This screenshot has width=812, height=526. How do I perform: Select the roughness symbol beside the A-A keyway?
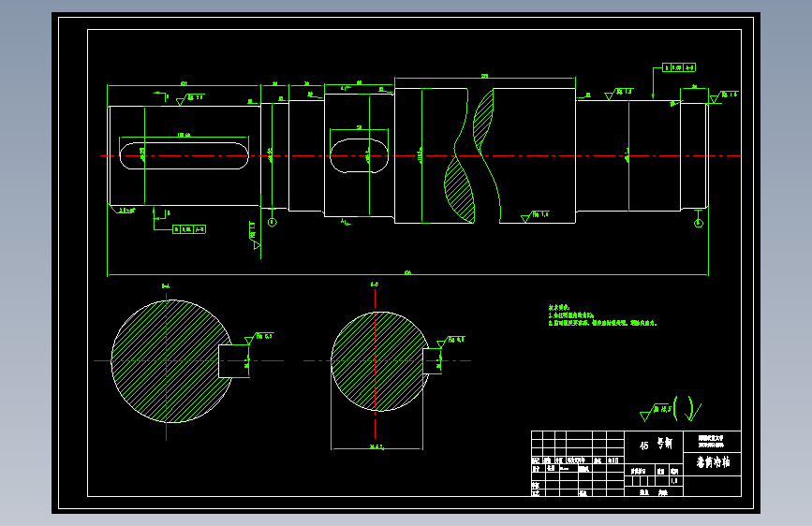258,338
